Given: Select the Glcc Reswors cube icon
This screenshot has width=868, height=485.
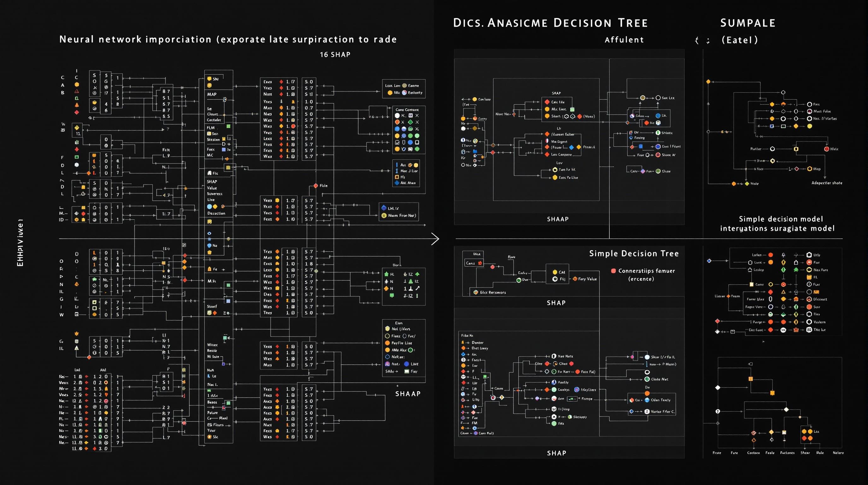Looking at the screenshot, I should [x=476, y=292].
